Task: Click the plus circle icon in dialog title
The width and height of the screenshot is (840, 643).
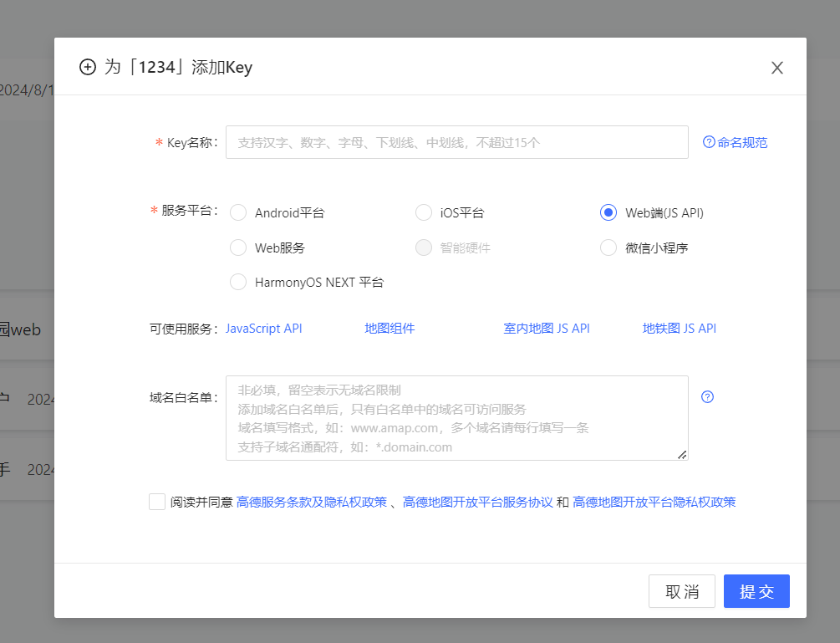Action: [x=88, y=68]
